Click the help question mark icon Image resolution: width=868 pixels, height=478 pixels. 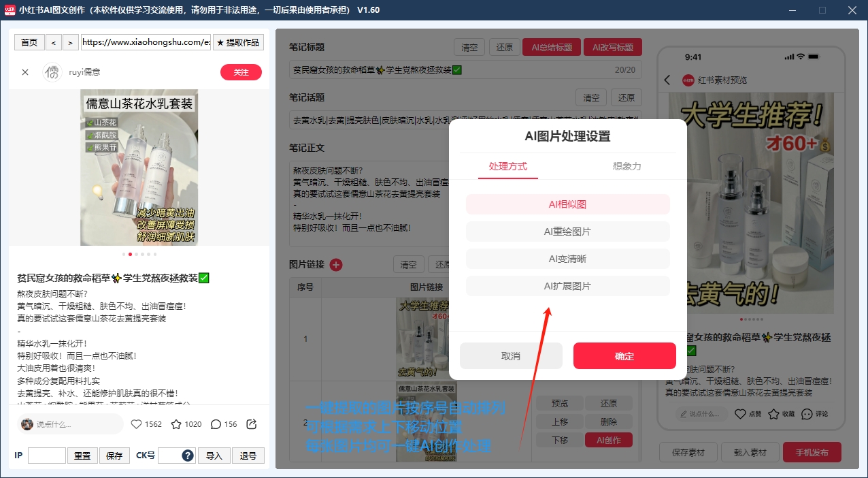[188, 456]
